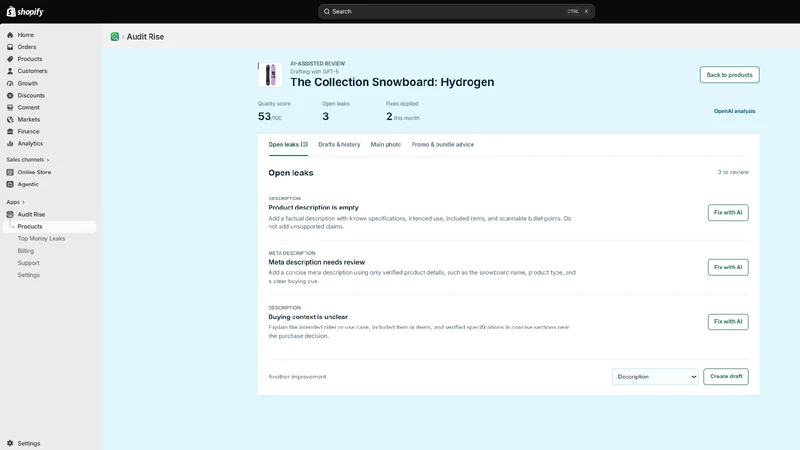Click 'Meta description needs review' heading
The width and height of the screenshot is (800, 450).
click(317, 262)
